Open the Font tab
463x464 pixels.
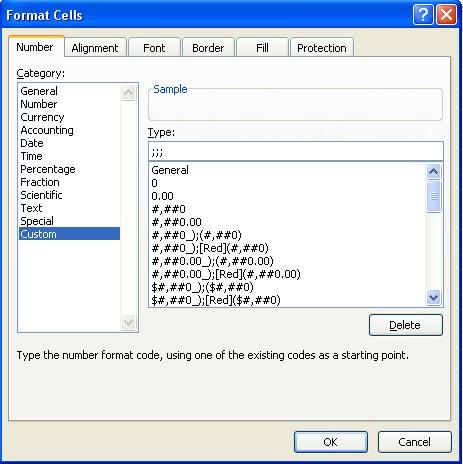[x=154, y=48]
